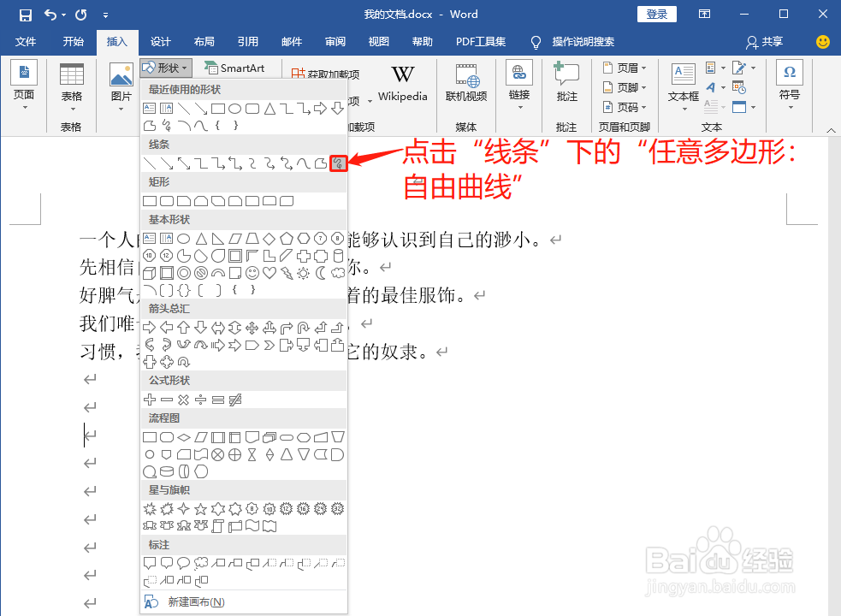
Task: Switch to the 引用 references tab
Action: (x=248, y=42)
